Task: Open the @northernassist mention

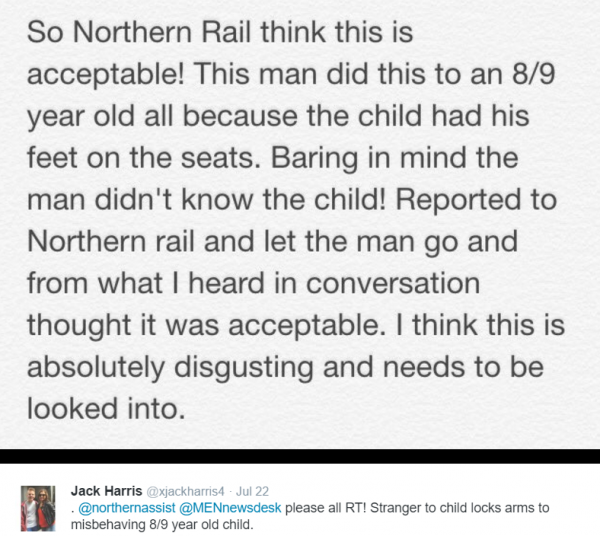Action: [127, 508]
